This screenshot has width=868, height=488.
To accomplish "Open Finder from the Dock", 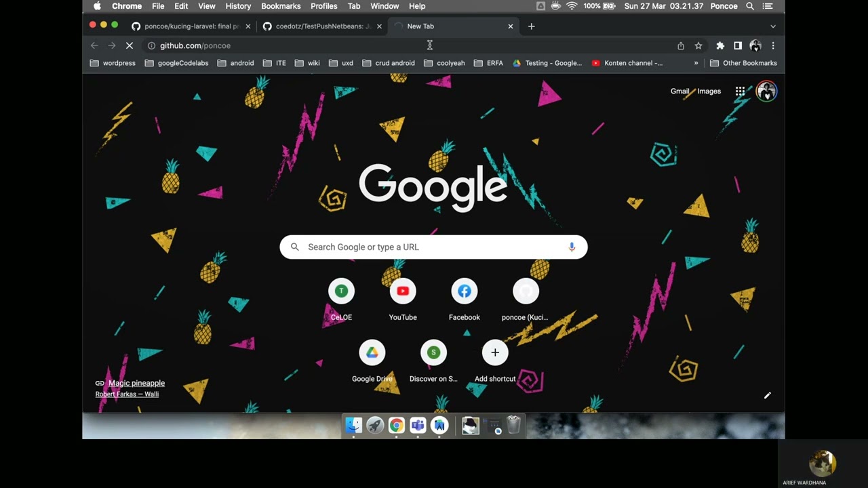I will (353, 425).
